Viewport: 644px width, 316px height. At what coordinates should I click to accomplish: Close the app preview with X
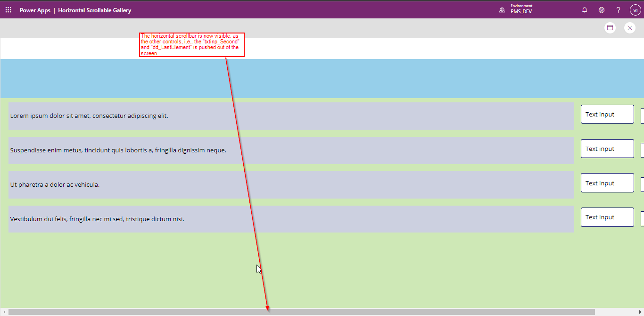[630, 28]
